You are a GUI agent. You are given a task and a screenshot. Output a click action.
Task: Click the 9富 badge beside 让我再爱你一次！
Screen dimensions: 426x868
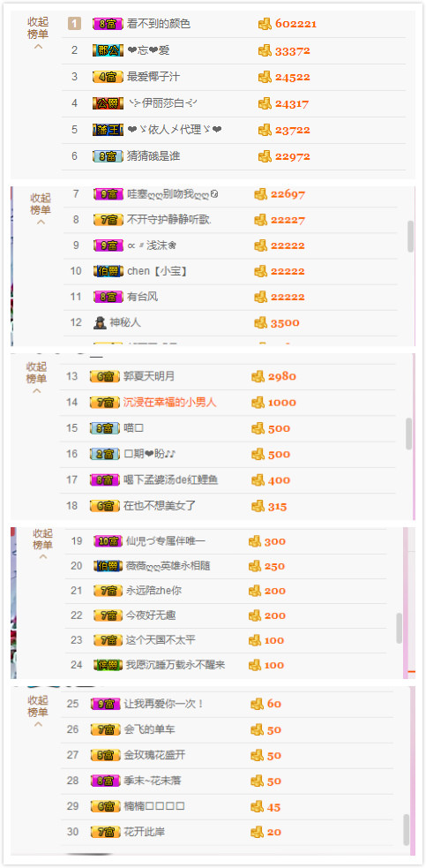[x=106, y=704]
